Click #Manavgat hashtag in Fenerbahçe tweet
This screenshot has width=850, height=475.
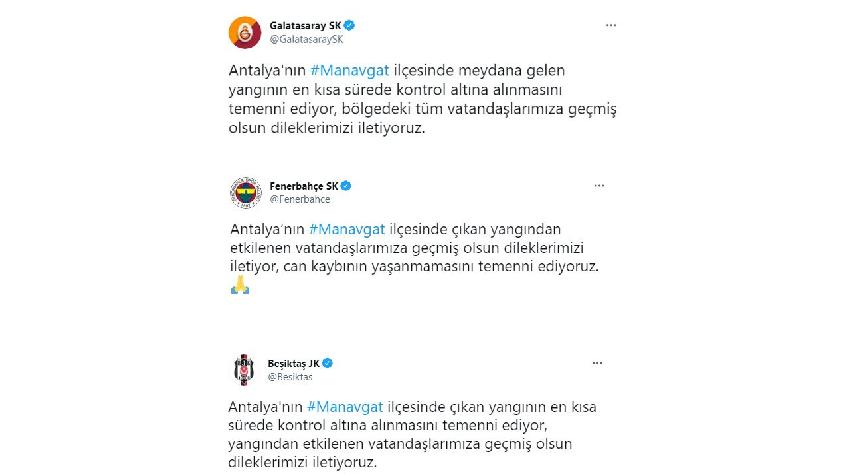(347, 229)
